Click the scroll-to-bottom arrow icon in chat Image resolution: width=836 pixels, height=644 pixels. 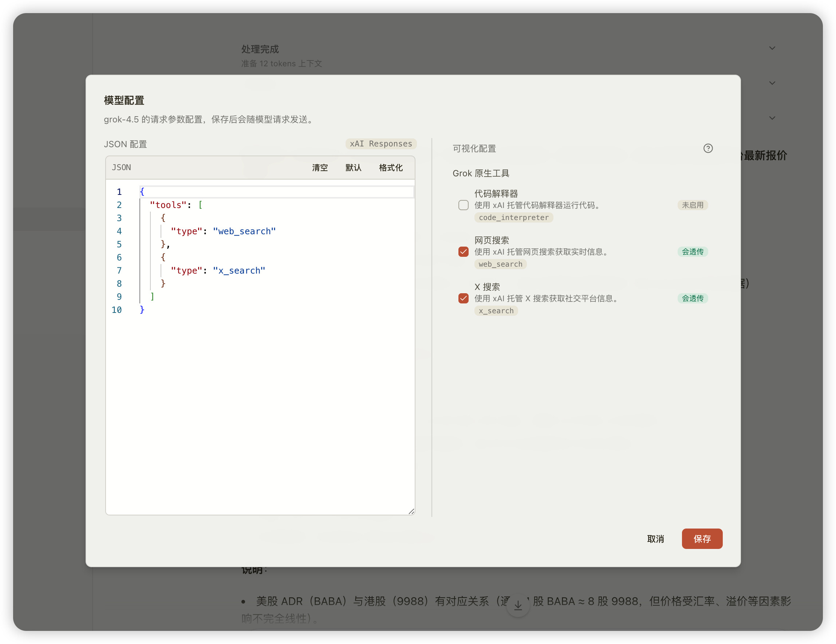518,605
